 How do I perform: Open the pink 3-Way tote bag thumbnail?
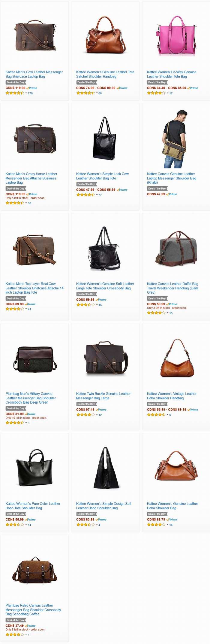pos(176,36)
